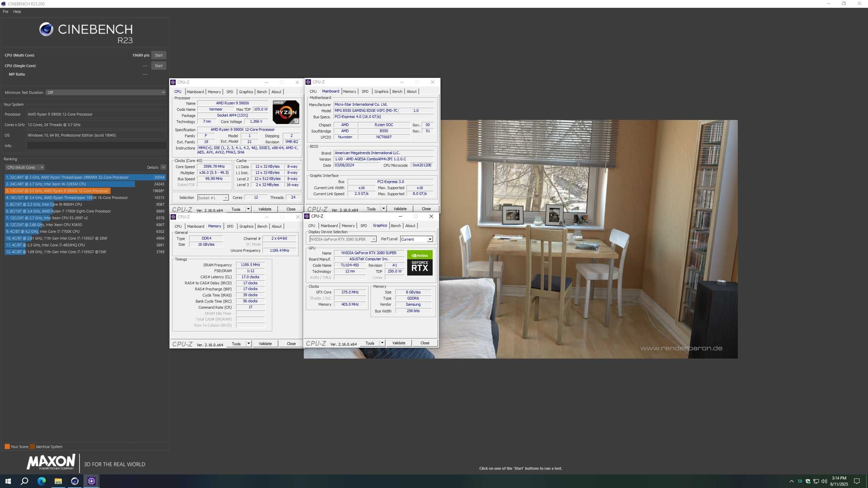Open the notification center icon
The image size is (868, 488).
coord(857,481)
